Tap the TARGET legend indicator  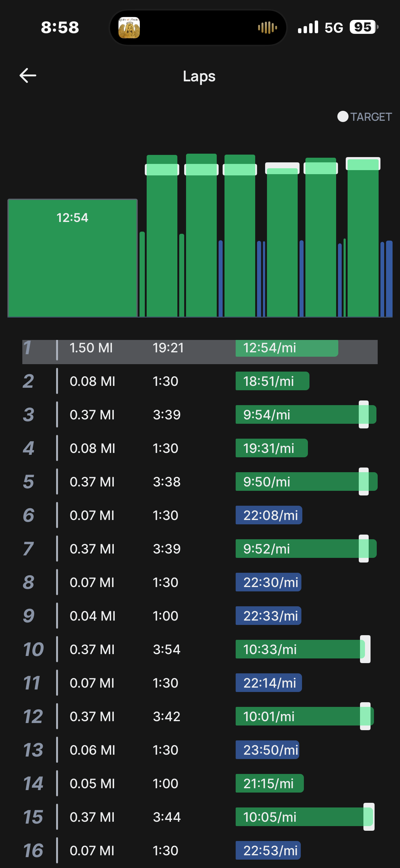pyautogui.click(x=364, y=117)
